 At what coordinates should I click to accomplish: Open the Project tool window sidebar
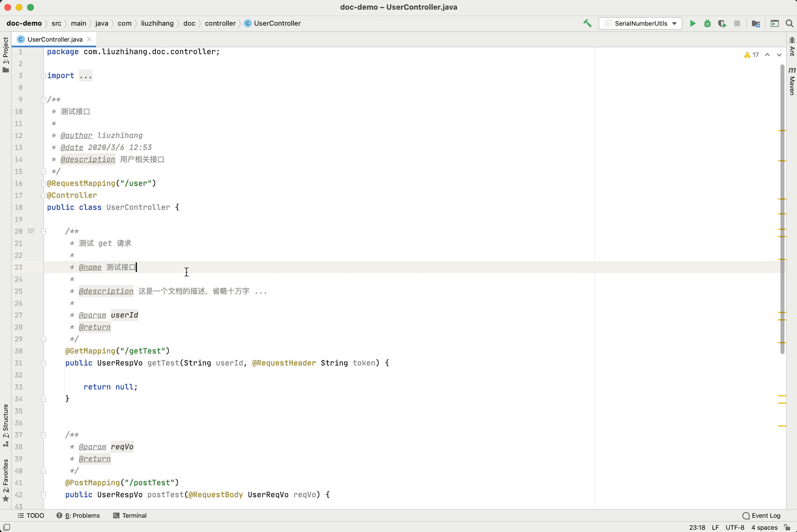tap(6, 54)
